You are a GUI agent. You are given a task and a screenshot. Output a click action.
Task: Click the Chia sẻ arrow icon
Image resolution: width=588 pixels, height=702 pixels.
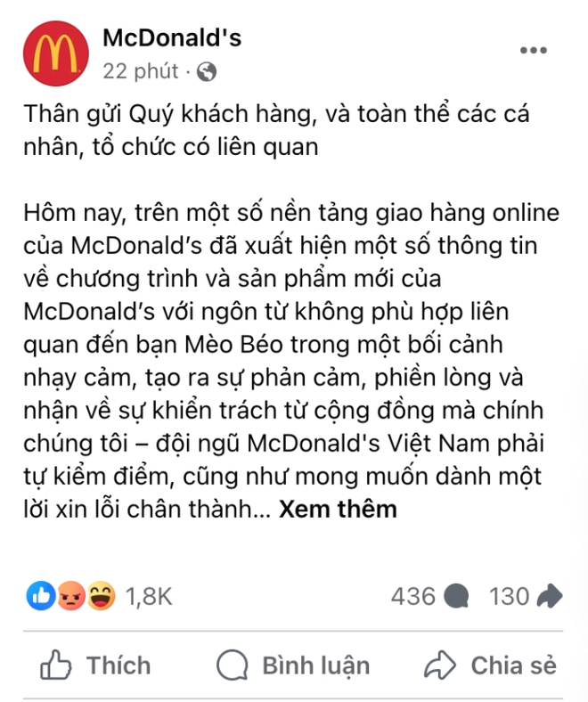pos(440,665)
